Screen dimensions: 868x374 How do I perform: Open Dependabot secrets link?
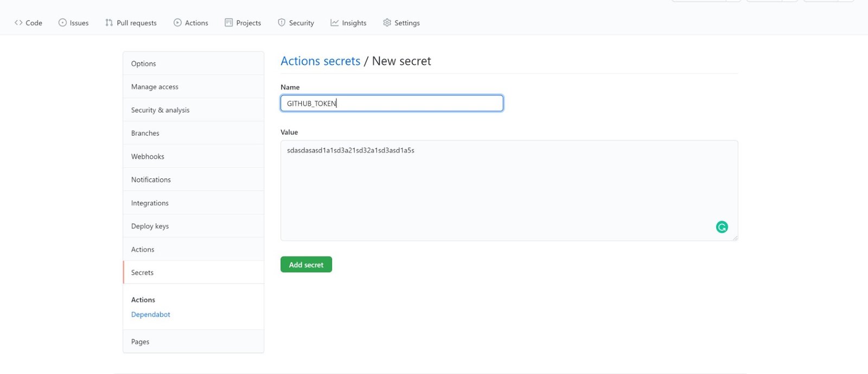click(x=151, y=314)
